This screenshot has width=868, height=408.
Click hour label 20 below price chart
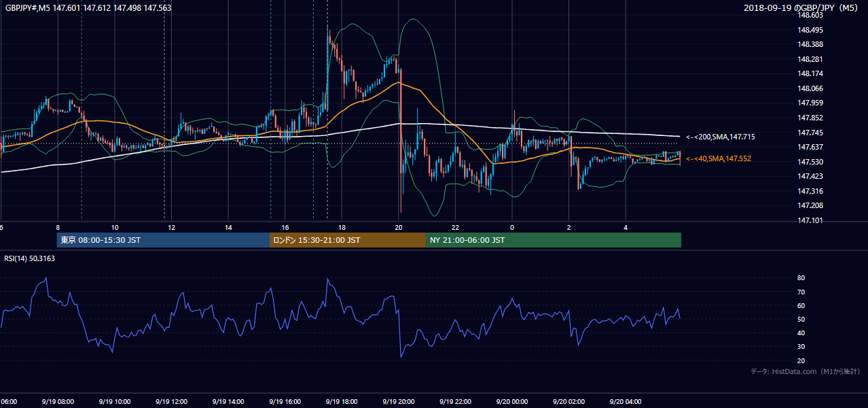(399, 227)
